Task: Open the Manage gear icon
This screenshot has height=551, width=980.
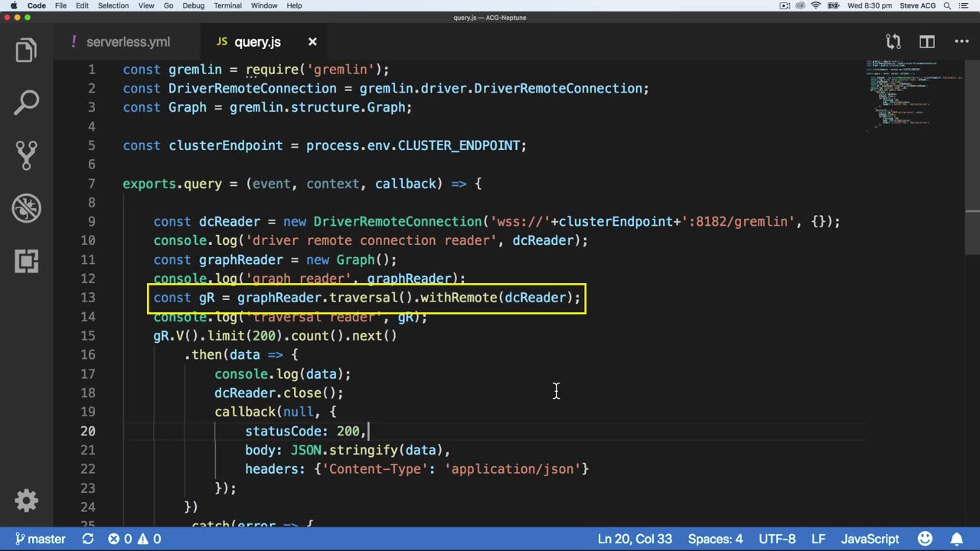Action: (26, 500)
